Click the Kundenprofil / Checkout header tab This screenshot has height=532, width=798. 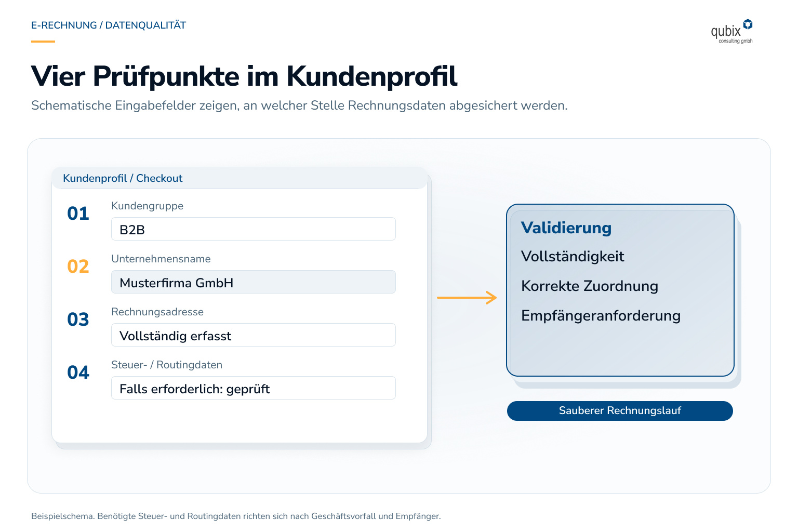240,178
